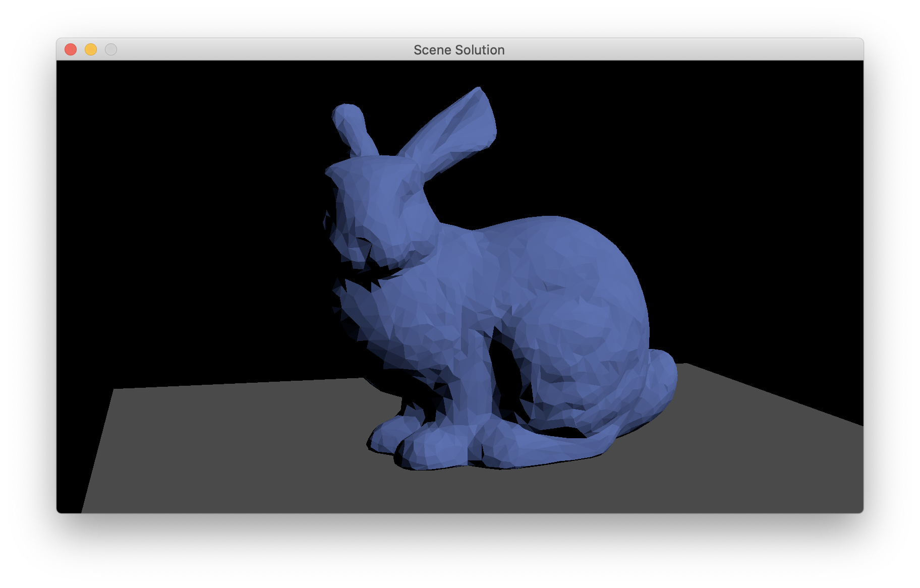Minimize the window with the yellow button
920x588 pixels.
click(x=91, y=49)
